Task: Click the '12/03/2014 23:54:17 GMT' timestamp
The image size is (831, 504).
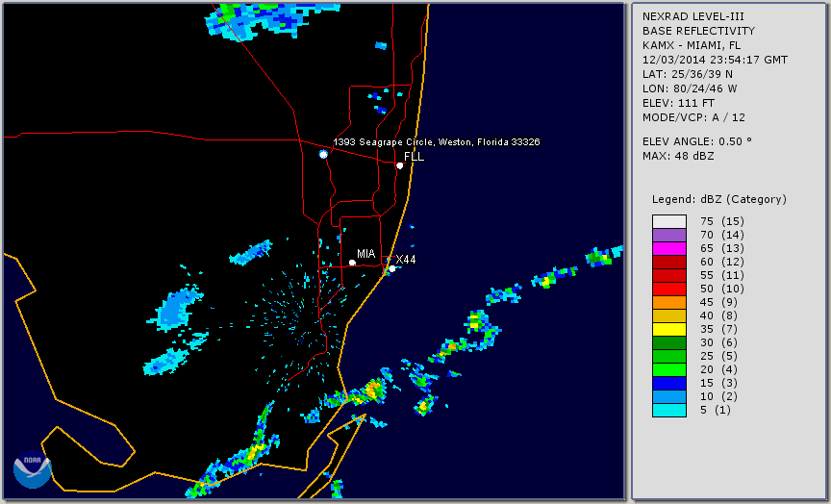Action: tap(715, 60)
